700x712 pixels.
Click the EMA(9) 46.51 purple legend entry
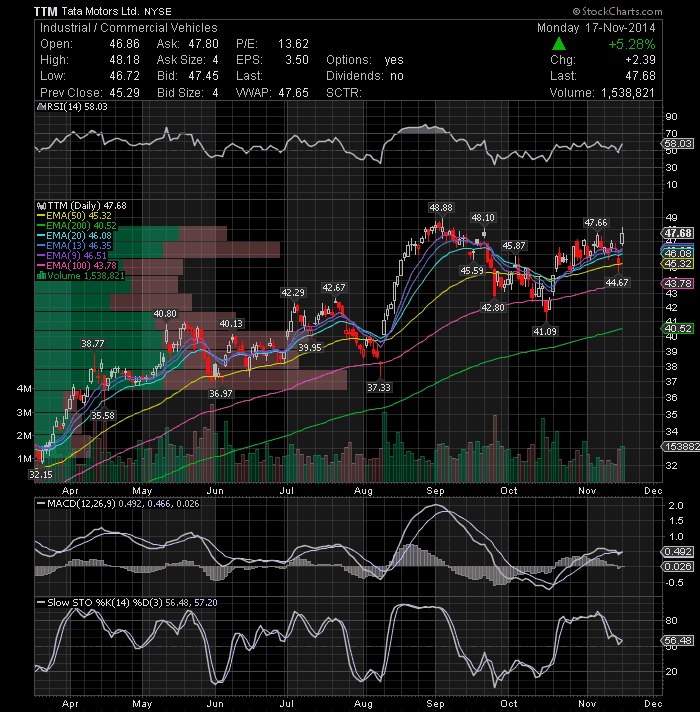coord(72,256)
